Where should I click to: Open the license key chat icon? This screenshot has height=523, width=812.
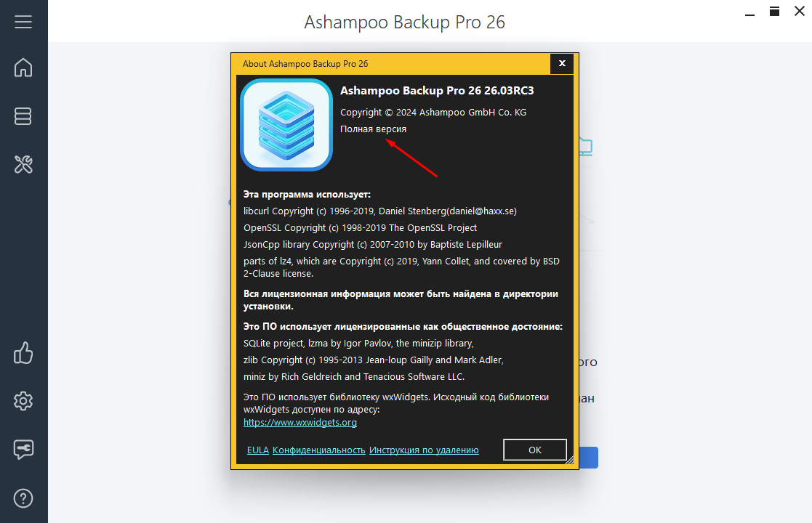[23, 449]
